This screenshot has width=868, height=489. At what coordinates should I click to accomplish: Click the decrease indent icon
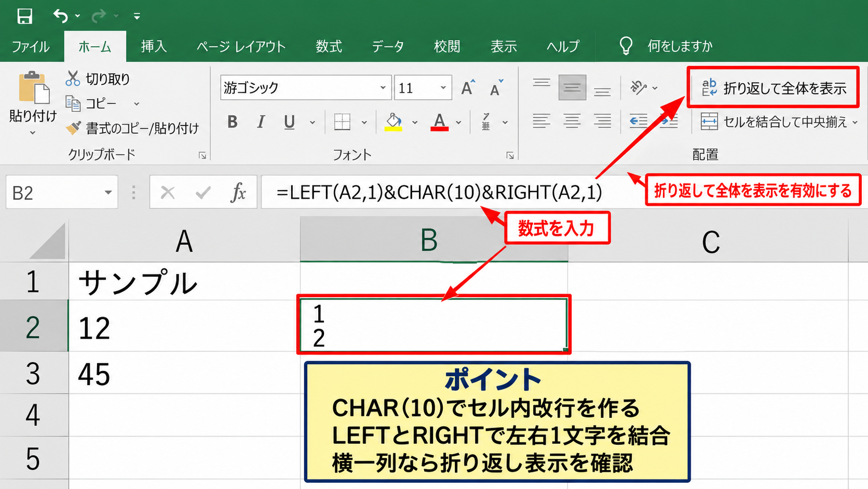638,122
